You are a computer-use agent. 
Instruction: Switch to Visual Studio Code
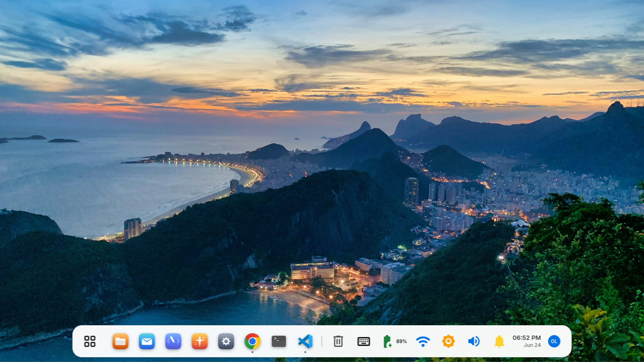(305, 341)
